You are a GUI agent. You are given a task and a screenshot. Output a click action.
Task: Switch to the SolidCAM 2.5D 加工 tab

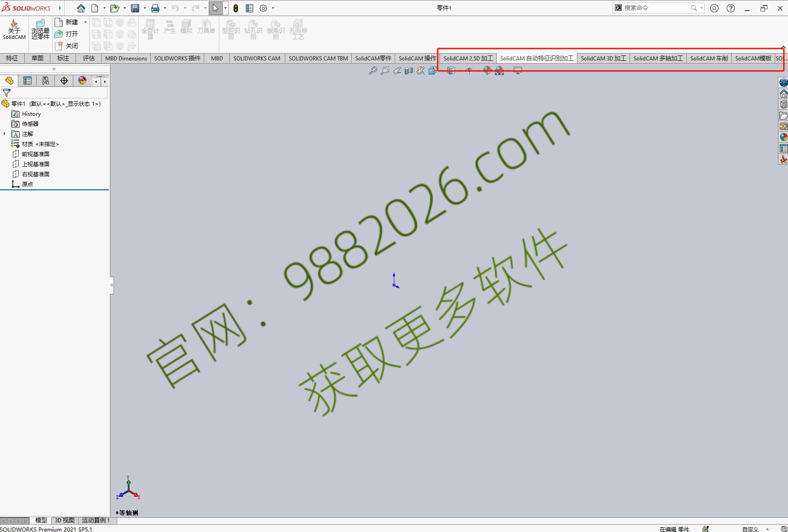[x=468, y=58]
